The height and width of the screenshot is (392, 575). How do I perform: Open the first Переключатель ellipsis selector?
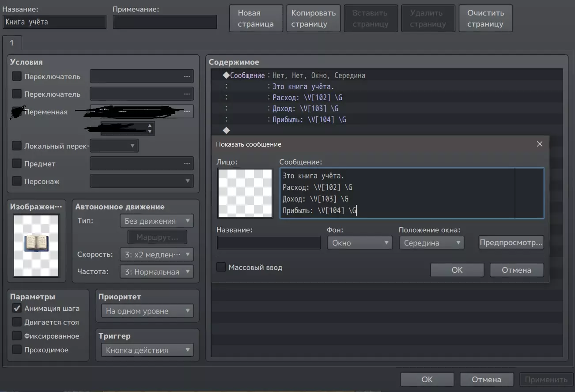pos(142,76)
